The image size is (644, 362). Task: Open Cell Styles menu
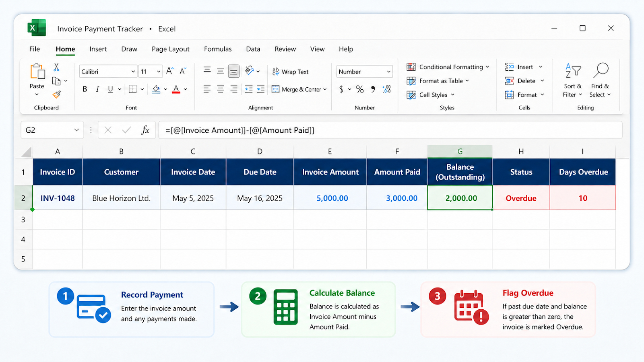tap(430, 95)
